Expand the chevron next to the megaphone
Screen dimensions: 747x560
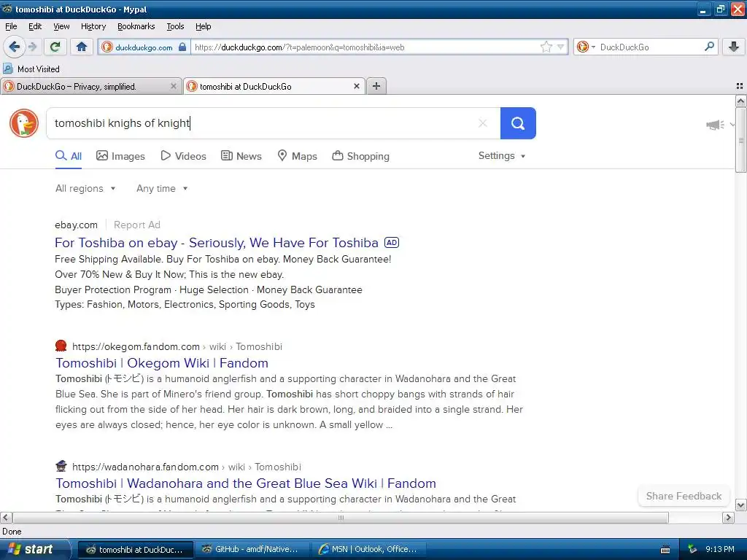pos(732,125)
